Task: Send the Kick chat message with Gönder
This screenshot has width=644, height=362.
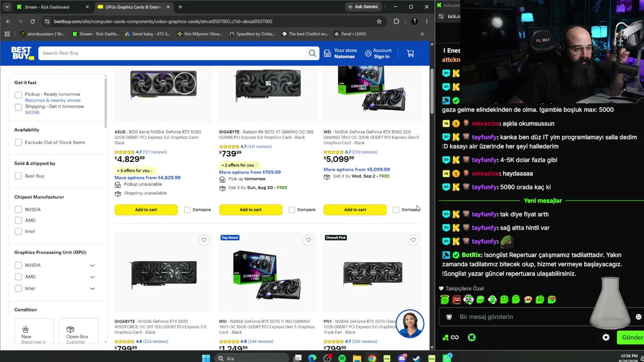Action: (631, 337)
